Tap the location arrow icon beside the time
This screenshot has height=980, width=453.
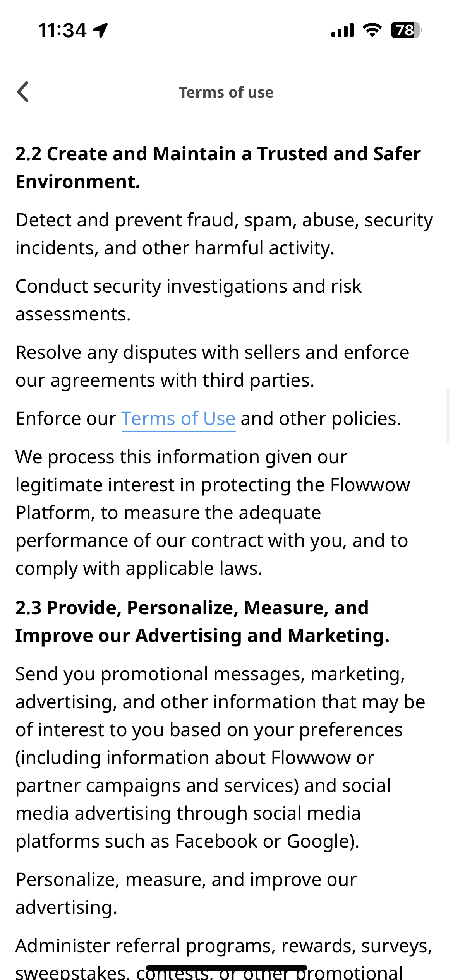(x=100, y=30)
